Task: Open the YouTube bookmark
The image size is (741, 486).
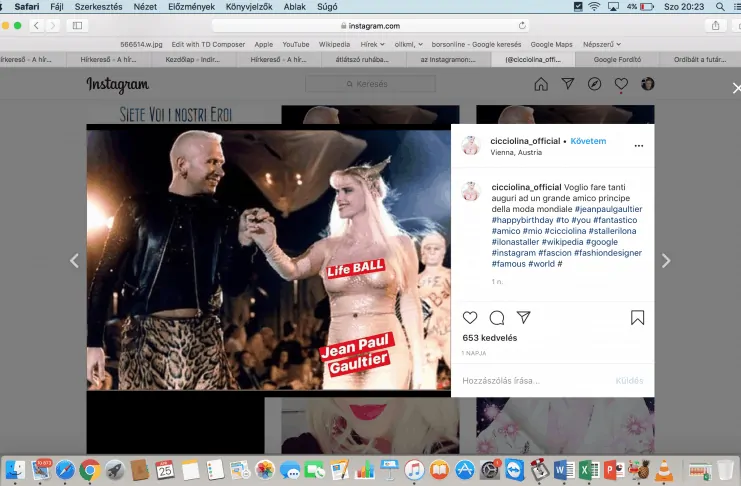Action: tap(296, 44)
